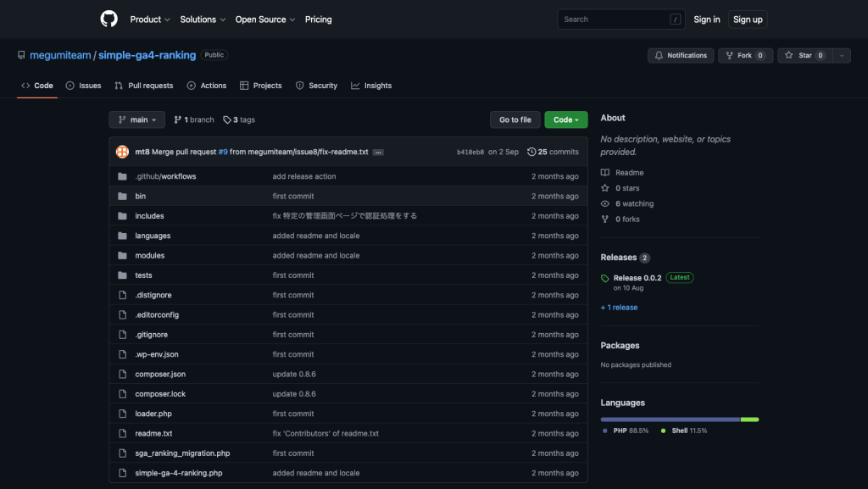Open the megumiteam owner link
The width and height of the screenshot is (868, 489).
click(60, 55)
